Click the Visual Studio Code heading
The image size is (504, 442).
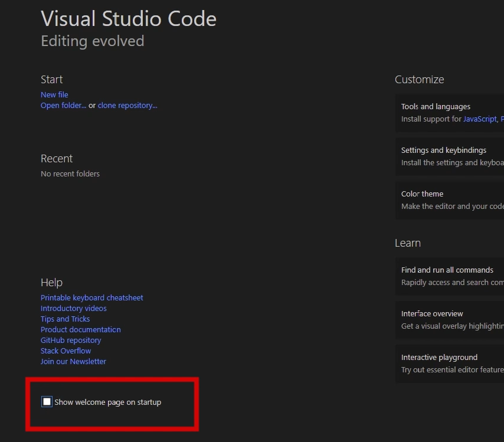129,19
